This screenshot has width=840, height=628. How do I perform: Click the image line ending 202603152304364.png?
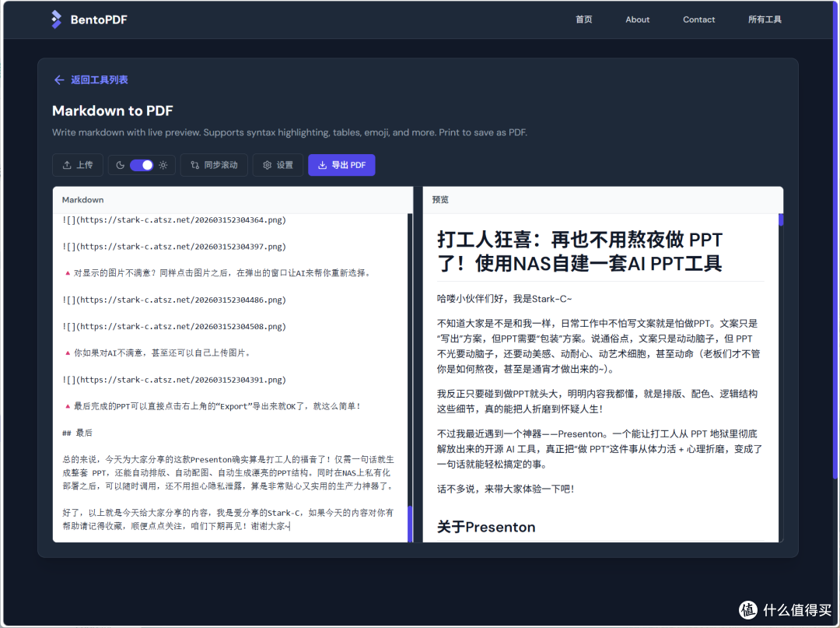click(x=174, y=219)
